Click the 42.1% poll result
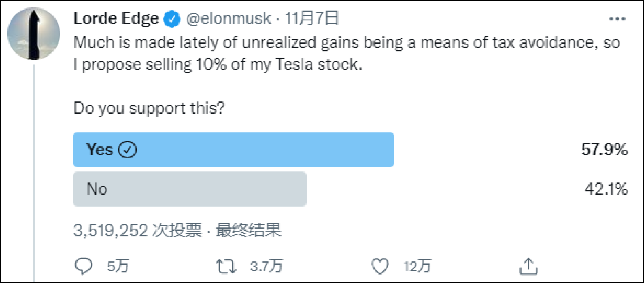Screen dimensions: 644x283 (606, 189)
